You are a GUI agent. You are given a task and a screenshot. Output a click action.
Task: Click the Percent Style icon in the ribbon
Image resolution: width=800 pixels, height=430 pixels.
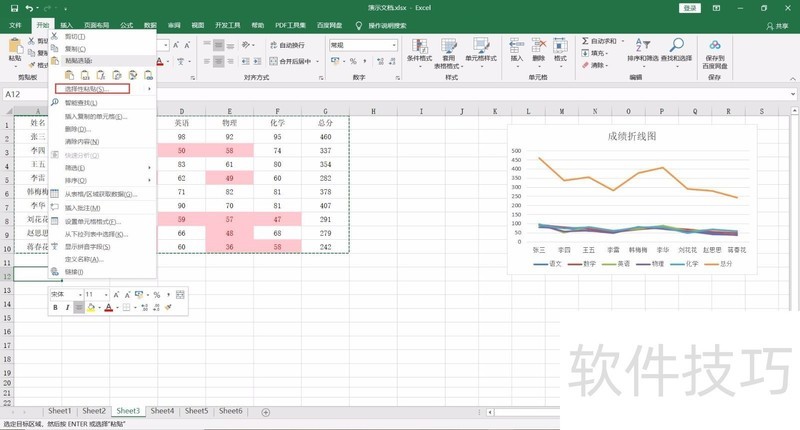tap(353, 61)
